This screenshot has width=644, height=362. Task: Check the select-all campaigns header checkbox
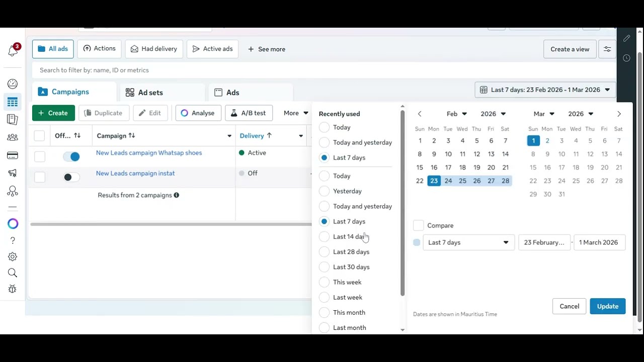pos(39,136)
